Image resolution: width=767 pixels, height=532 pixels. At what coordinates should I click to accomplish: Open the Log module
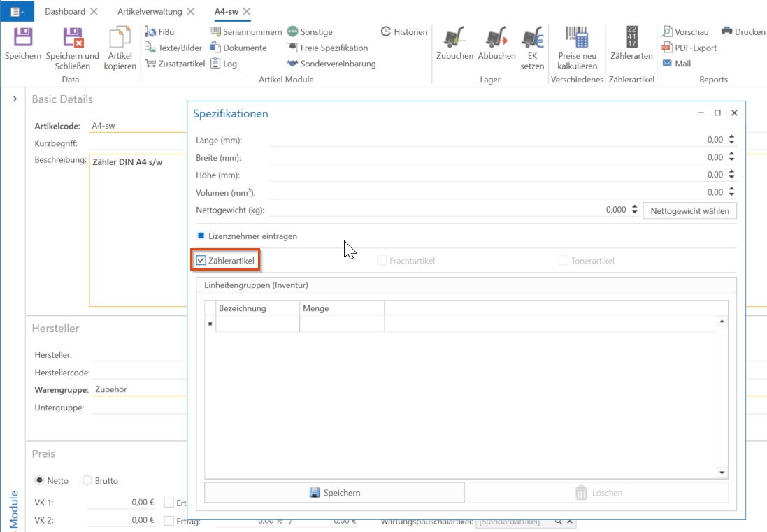point(224,64)
